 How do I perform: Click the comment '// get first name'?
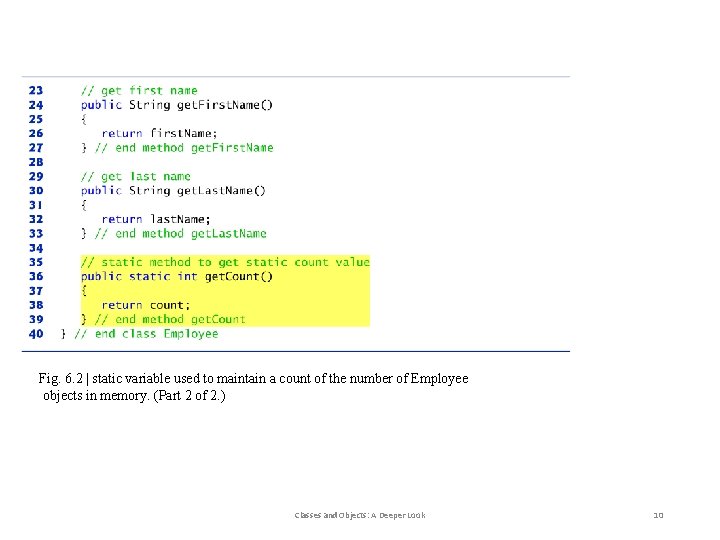pyautogui.click(x=139, y=90)
